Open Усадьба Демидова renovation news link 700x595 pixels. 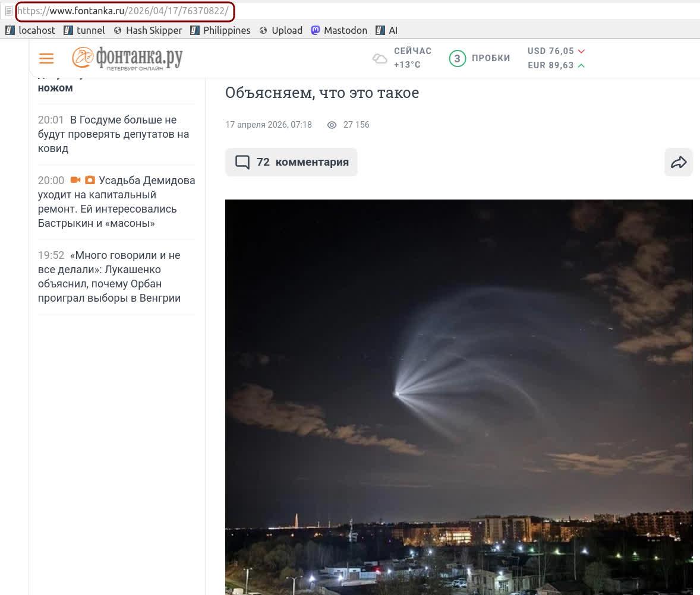pos(116,202)
